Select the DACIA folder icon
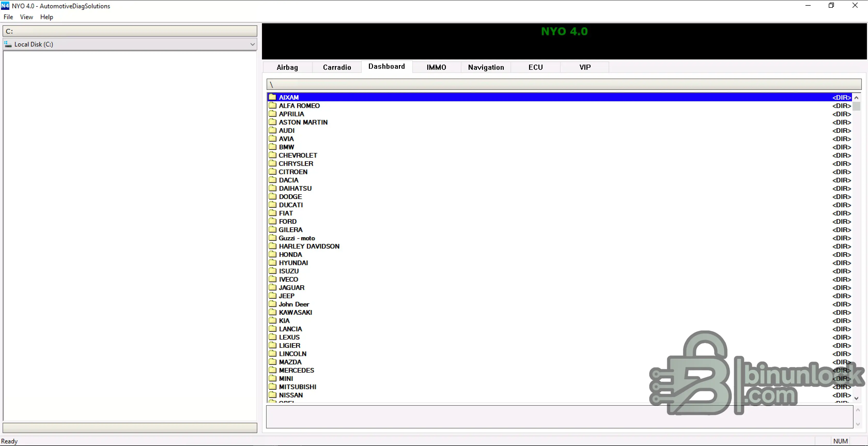The width and height of the screenshot is (868, 446). (x=272, y=180)
